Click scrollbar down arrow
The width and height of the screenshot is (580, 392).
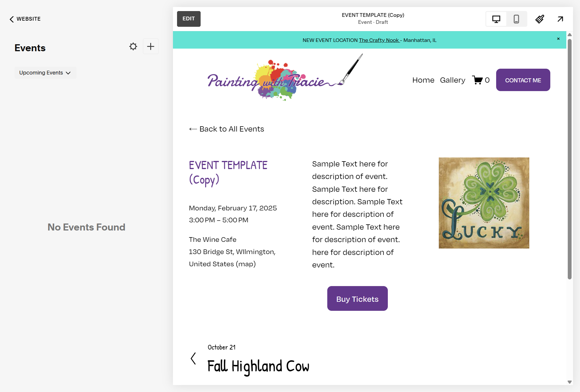[570, 382]
